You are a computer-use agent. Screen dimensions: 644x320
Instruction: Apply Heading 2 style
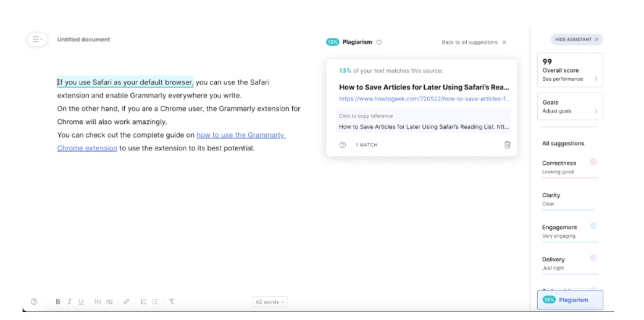coord(109,302)
